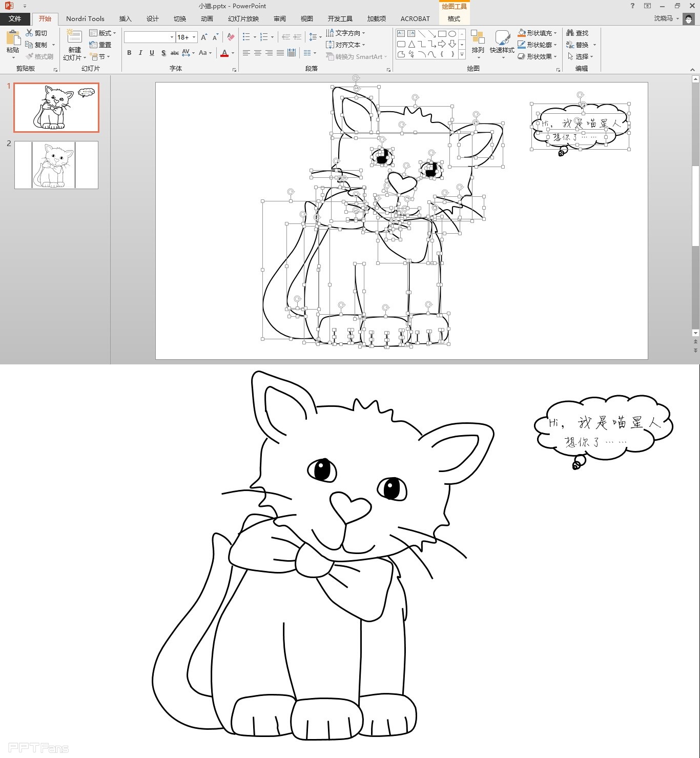Click the Reset (重置) slide button
Image resolution: width=700 pixels, height=758 pixels.
100,45
